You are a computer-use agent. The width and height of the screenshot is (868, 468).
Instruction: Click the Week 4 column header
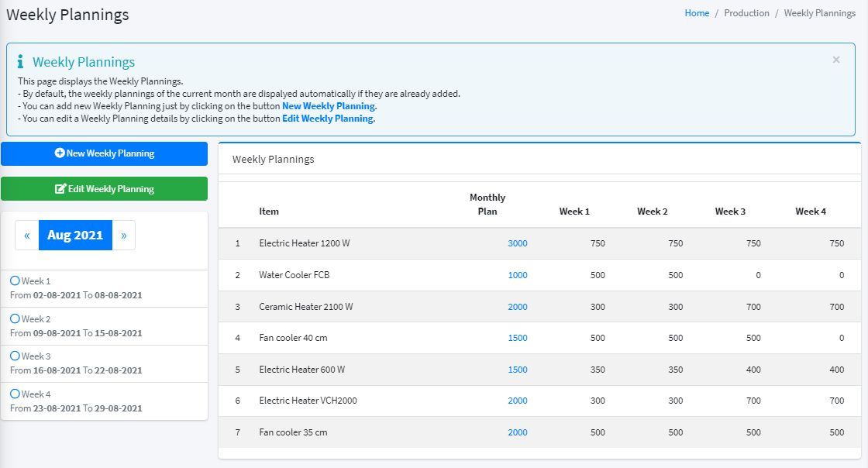(x=811, y=212)
